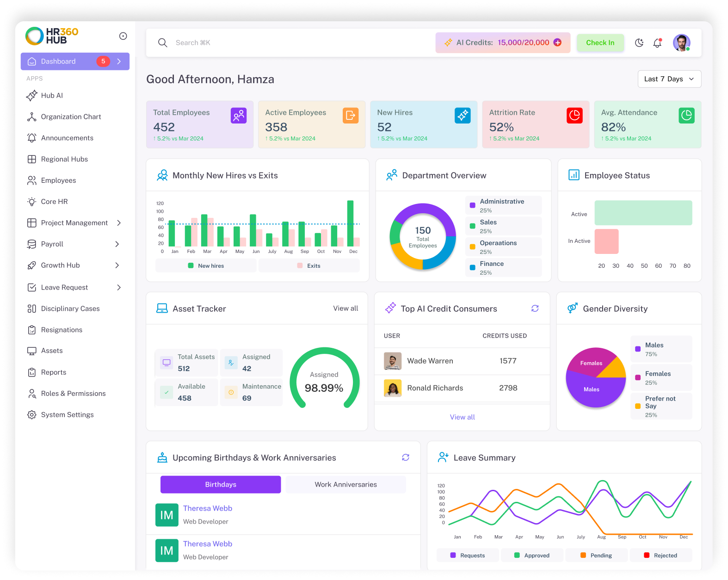Screen dimensions: 728x580
Task: Open notifications bell icon
Action: [x=657, y=43]
